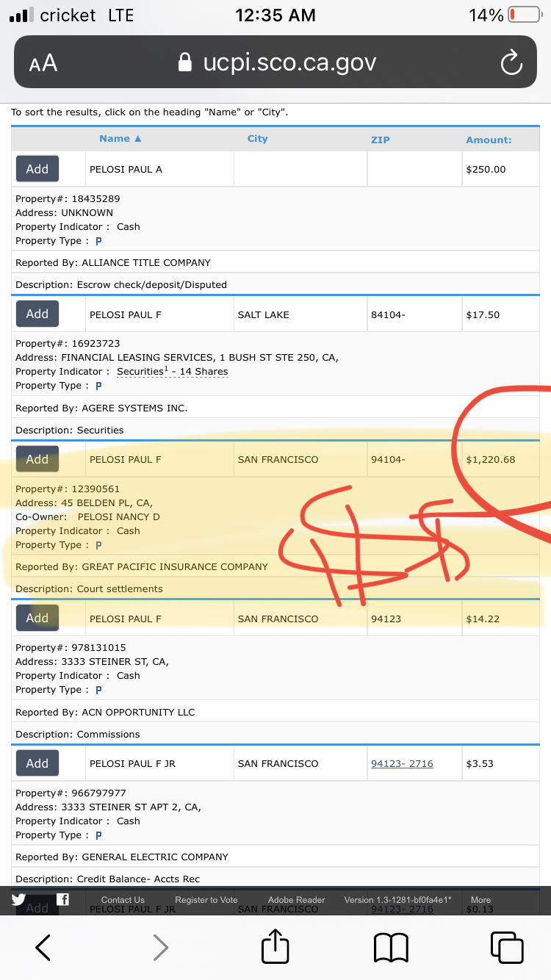The image size is (551, 980).
Task: Open the More footer menu
Action: (x=480, y=900)
